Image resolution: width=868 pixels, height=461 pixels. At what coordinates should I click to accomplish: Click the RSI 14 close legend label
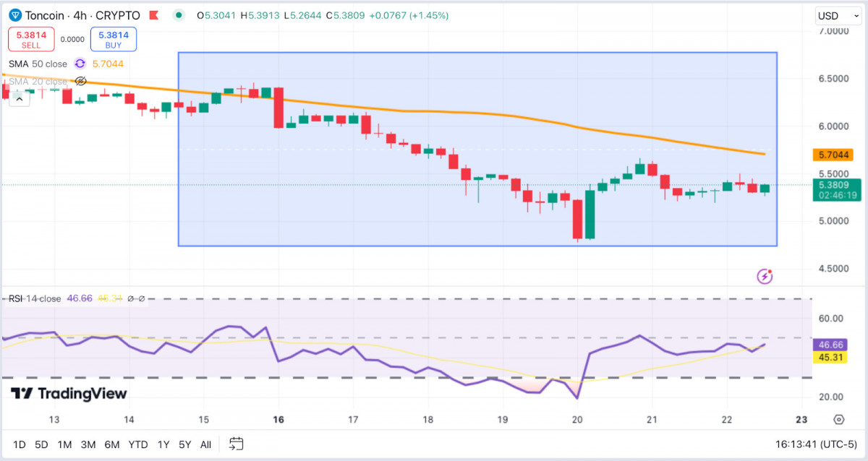pos(35,298)
